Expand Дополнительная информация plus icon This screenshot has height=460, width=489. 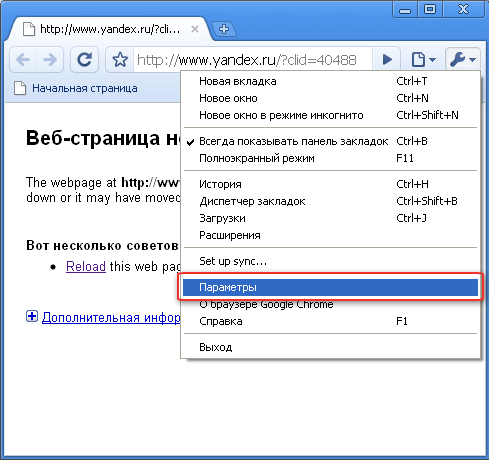tap(32, 316)
